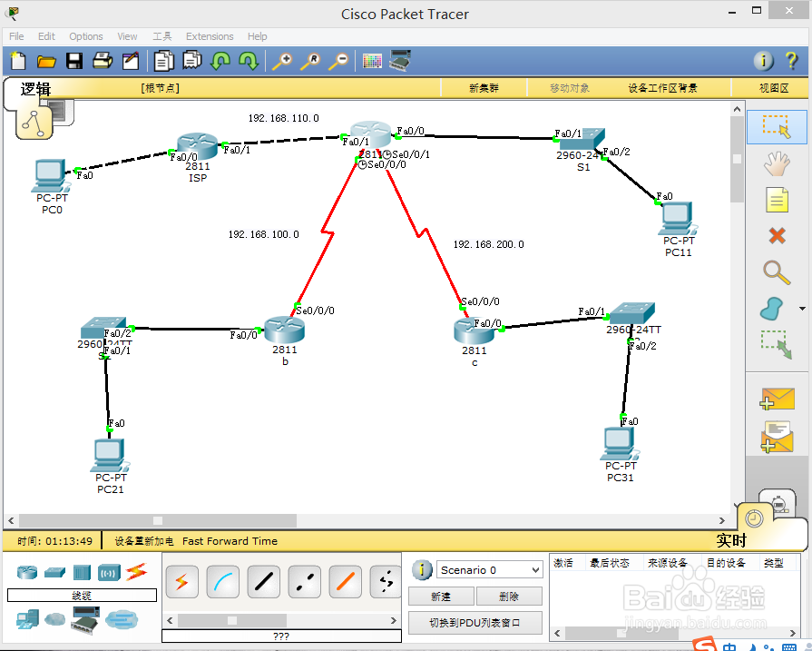The image size is (812, 651).
Task: Pick the console cable connection
Action: [x=222, y=582]
